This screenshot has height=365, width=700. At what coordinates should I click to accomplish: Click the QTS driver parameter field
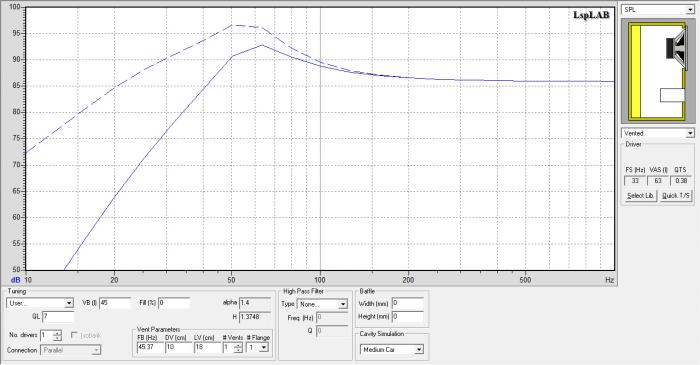coord(681,181)
